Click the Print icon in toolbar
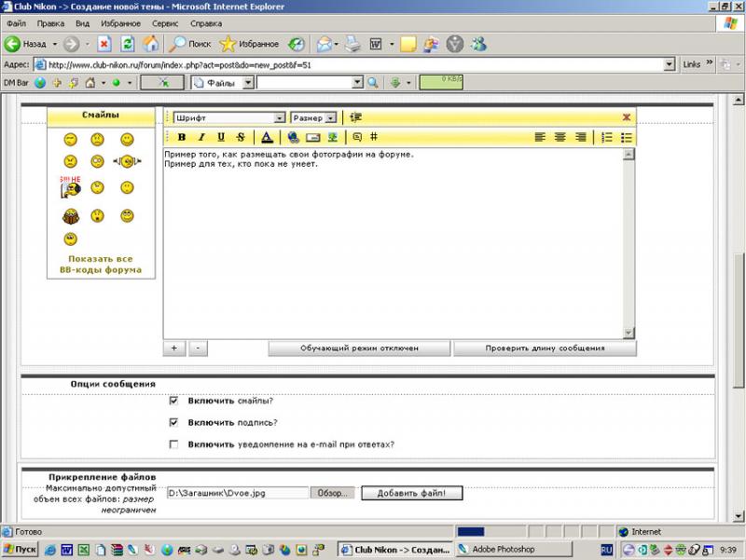Image resolution: width=746 pixels, height=560 pixels. 353,44
